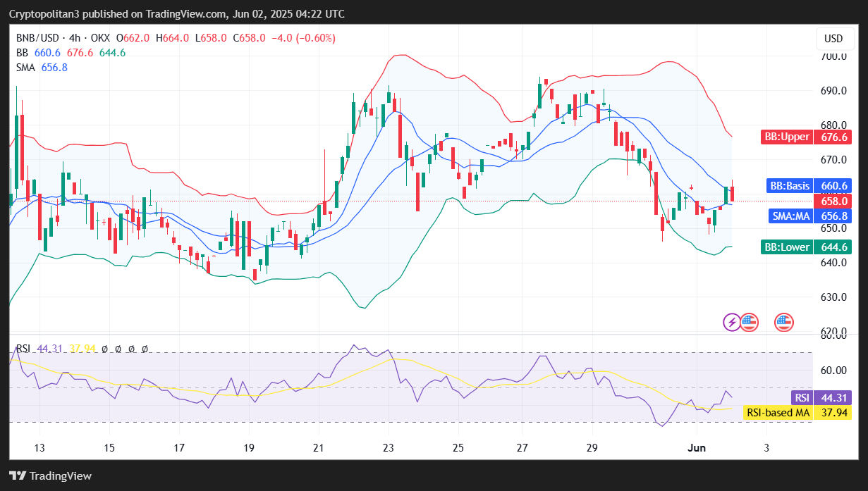Screen dimensions: 868x491
Task: Click the red 658.0 current price tag
Action: click(833, 201)
